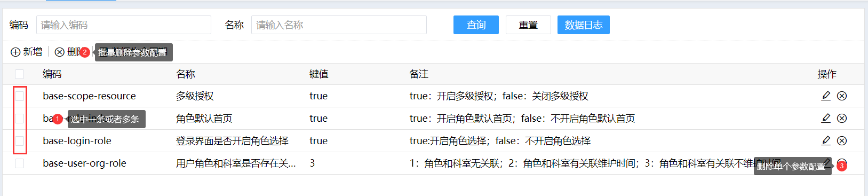Image resolution: width=868 pixels, height=196 pixels.
Task: Click the base-user-org-role code cell
Action: coord(84,163)
